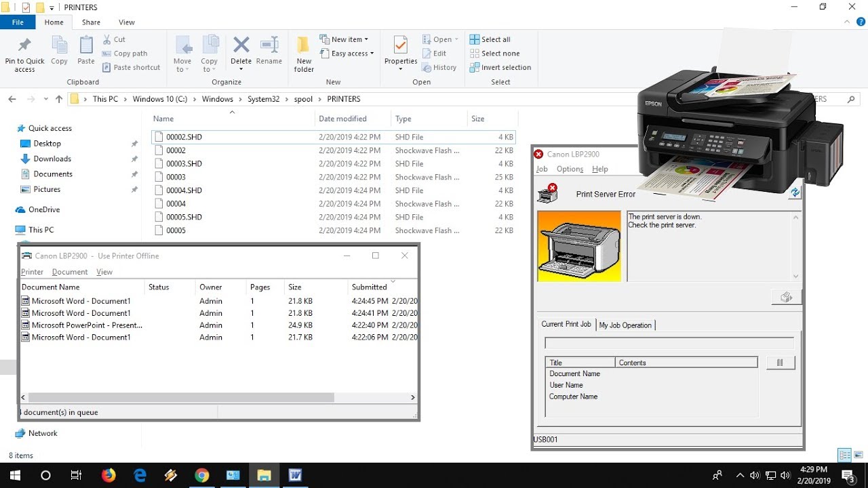Screen dimensions: 868x488
Task: Click the large New folder ribbon button
Action: coord(304,55)
